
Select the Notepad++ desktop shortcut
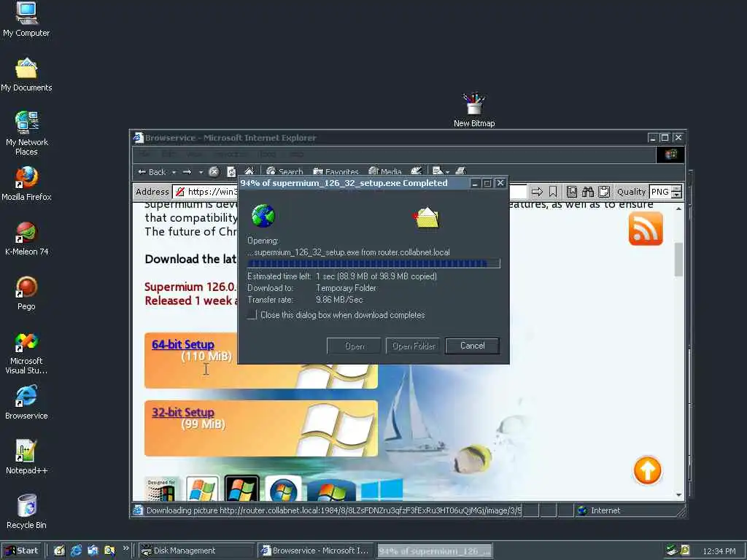26,457
